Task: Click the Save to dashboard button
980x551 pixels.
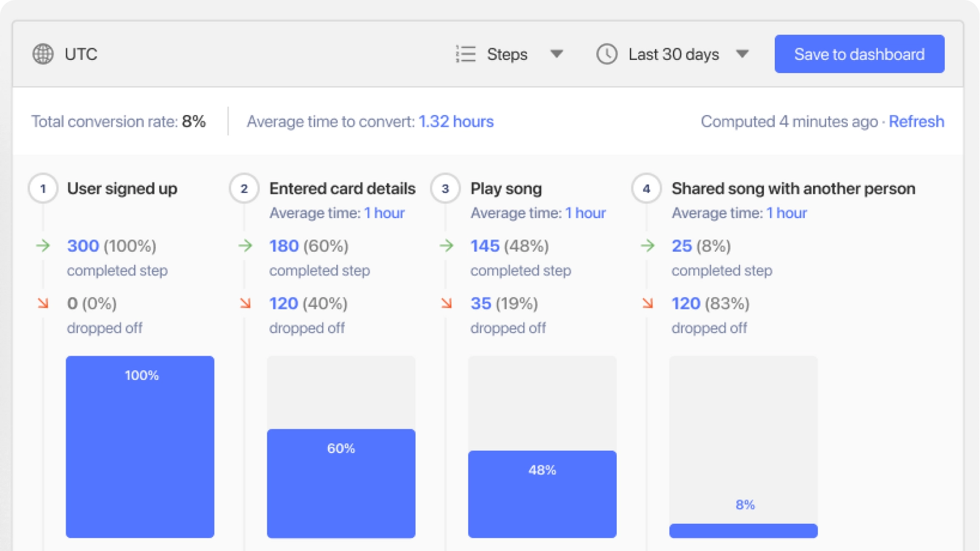Action: coord(859,53)
